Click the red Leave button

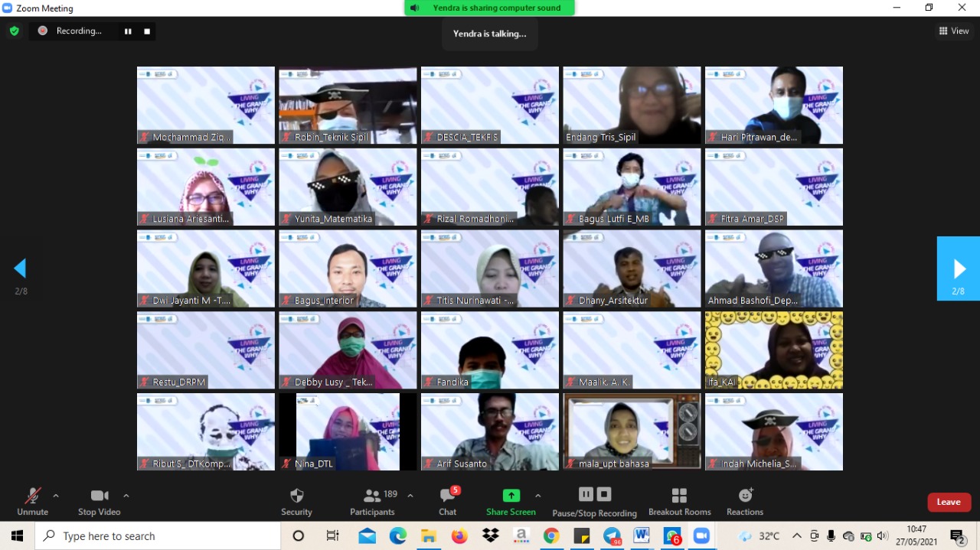pyautogui.click(x=949, y=502)
